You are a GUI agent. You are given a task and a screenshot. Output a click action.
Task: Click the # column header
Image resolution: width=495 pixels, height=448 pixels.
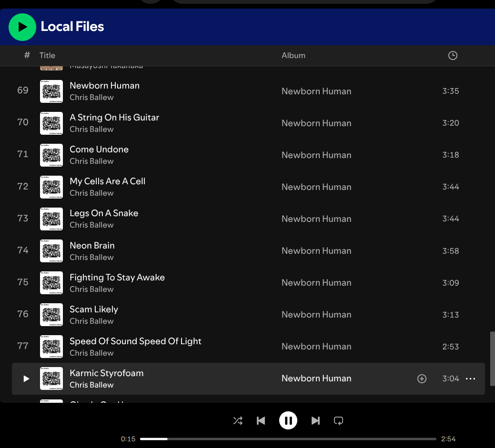point(27,55)
